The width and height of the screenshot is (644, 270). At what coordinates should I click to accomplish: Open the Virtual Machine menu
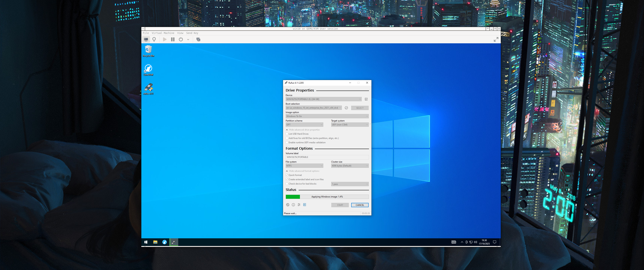pyautogui.click(x=163, y=33)
